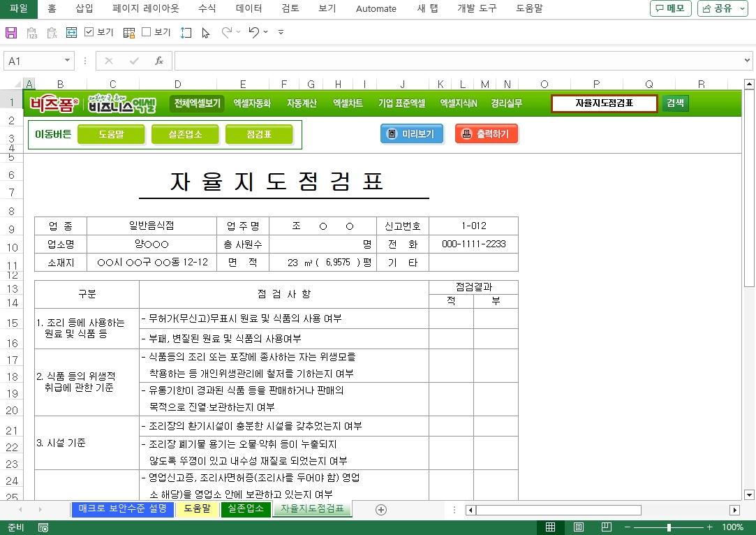Switch to Page Layout view in status bar
This screenshot has width=756, height=535.
pyautogui.click(x=579, y=527)
